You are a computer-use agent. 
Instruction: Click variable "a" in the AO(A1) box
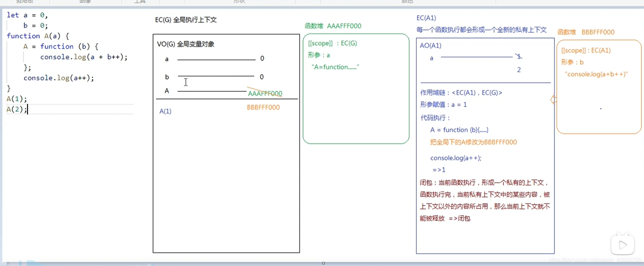432,58
